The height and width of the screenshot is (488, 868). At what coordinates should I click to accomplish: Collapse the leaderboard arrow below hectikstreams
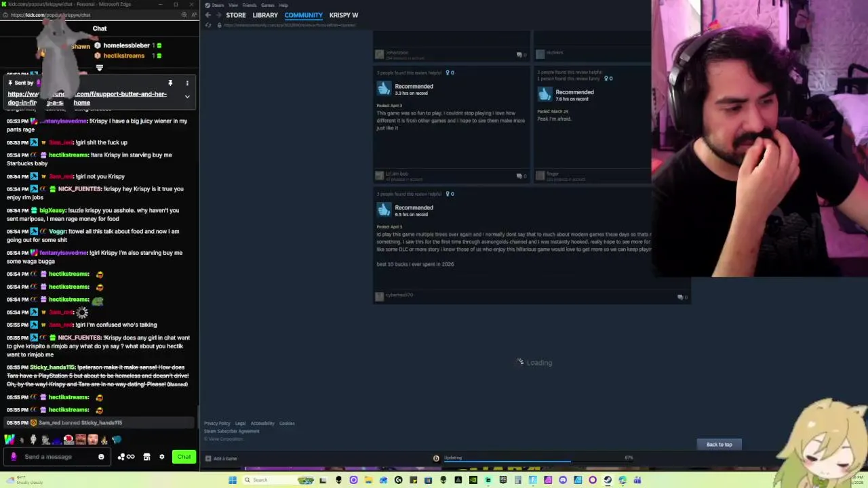pos(100,68)
